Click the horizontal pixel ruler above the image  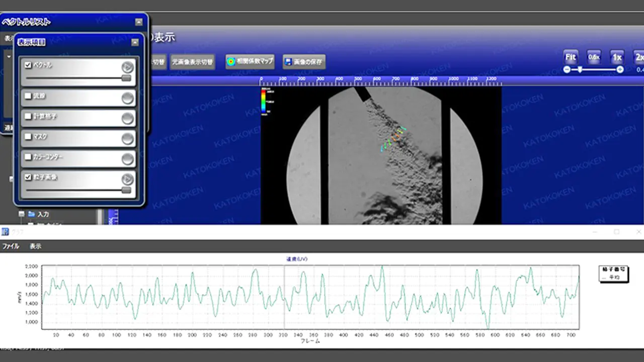point(381,81)
